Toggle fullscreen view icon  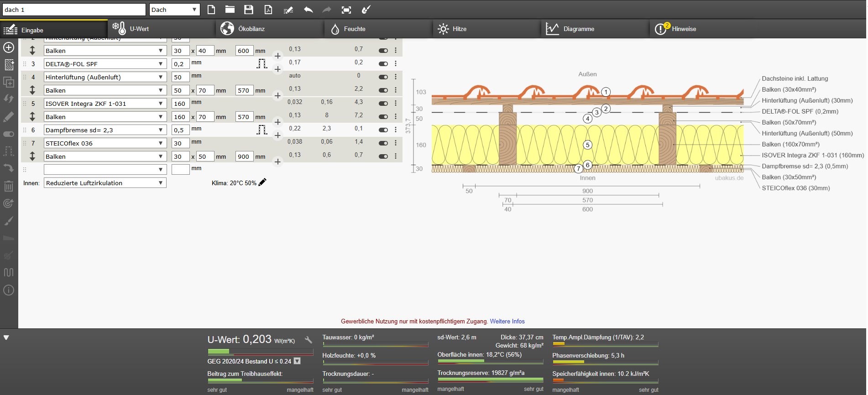[346, 10]
